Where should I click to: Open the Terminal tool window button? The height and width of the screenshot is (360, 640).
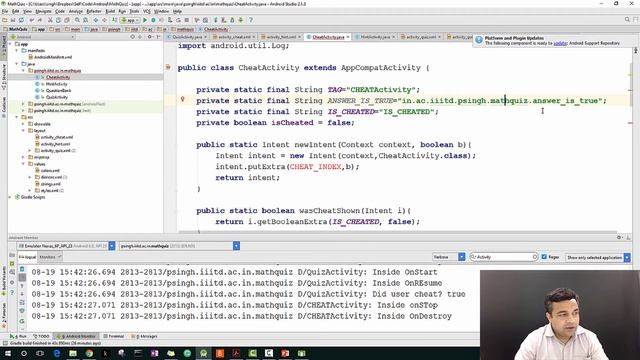(114, 336)
